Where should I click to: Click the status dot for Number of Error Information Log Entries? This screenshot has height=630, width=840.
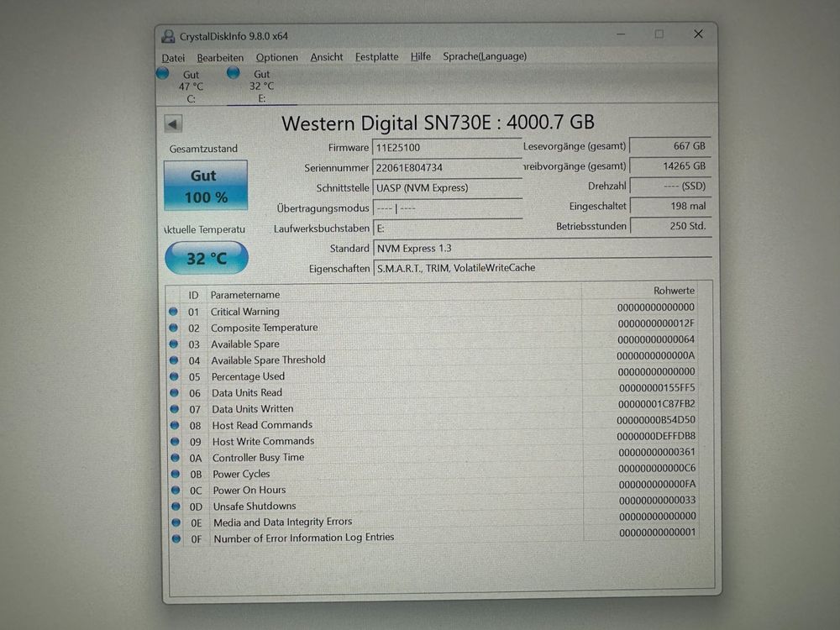tap(176, 538)
